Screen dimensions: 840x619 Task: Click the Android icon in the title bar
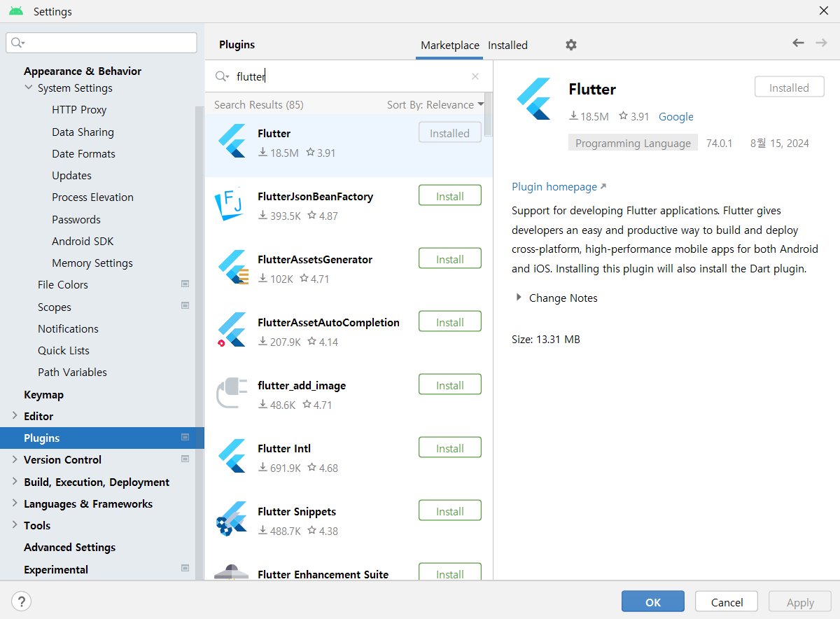16,11
